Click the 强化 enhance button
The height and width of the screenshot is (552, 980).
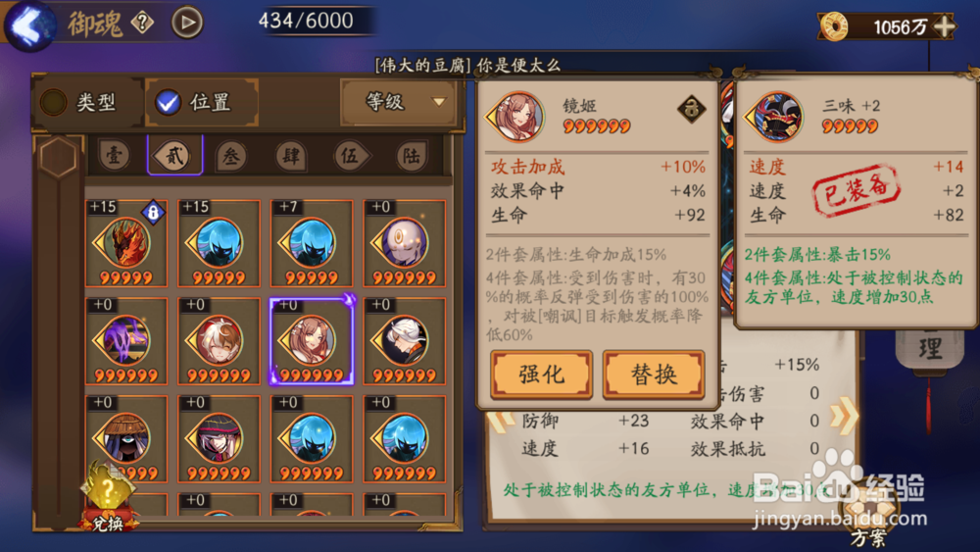[x=541, y=374]
